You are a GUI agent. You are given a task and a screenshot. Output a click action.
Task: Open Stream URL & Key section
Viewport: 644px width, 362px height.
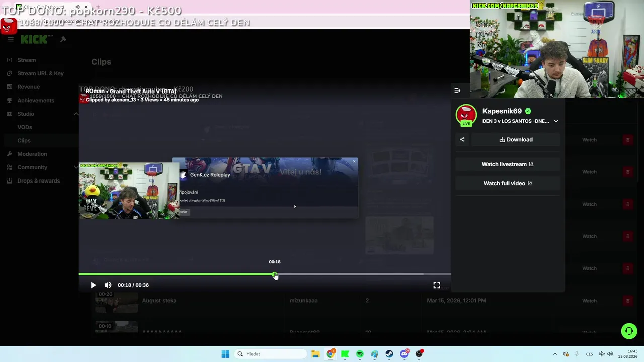[x=40, y=73]
